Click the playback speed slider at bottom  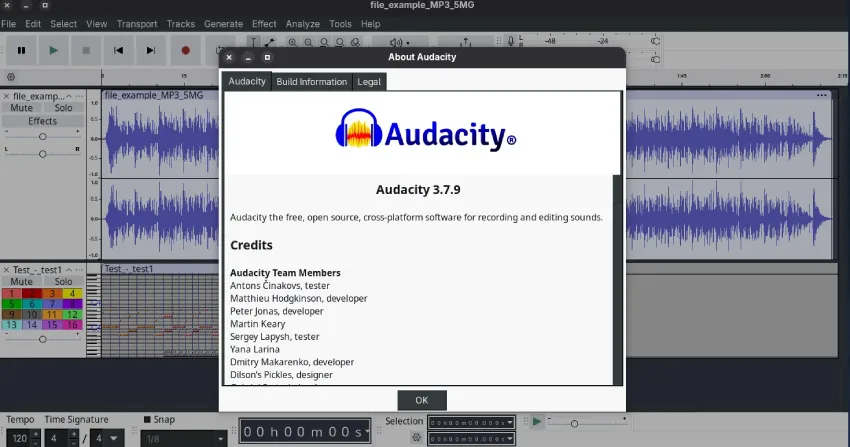(588, 423)
